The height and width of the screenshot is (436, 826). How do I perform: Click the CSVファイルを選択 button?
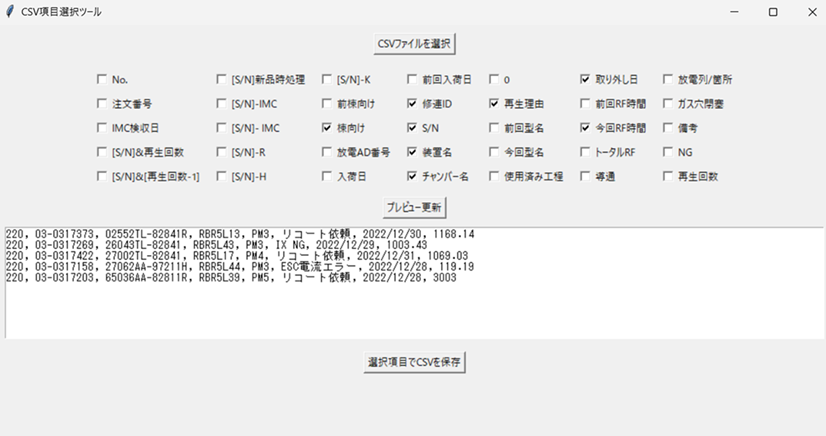tap(414, 44)
